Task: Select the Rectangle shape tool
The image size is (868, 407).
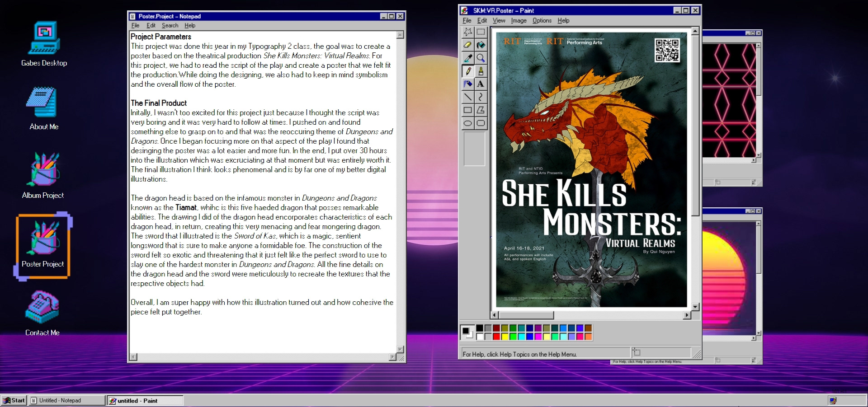Action: pyautogui.click(x=468, y=110)
